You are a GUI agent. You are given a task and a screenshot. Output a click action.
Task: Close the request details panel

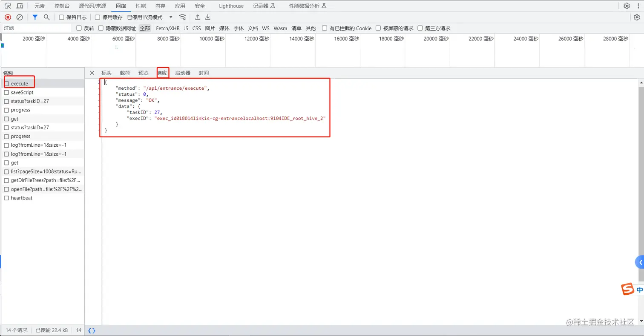point(92,73)
